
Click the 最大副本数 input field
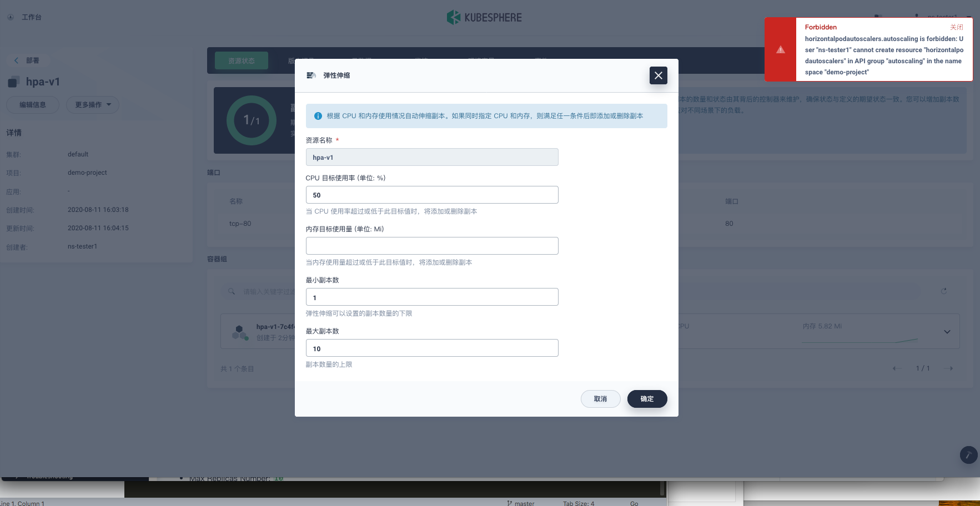(432, 348)
